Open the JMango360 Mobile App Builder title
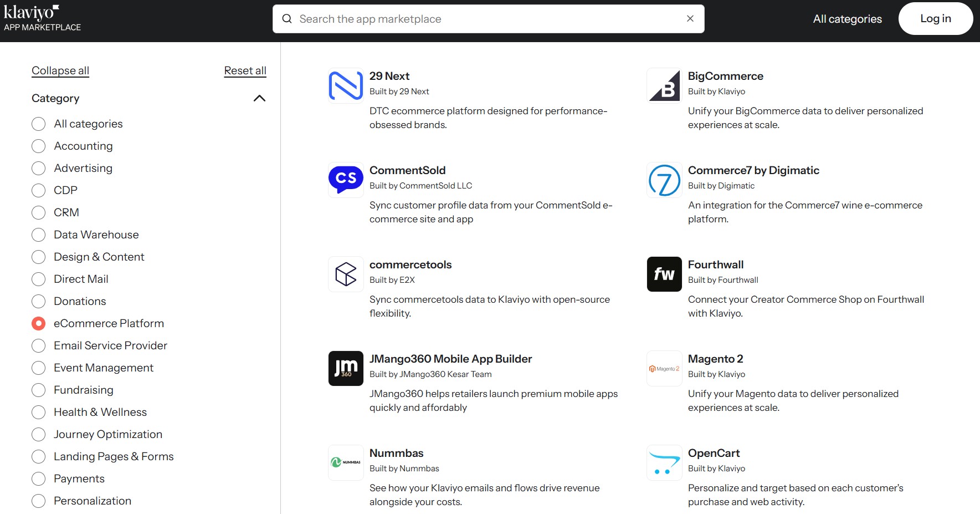 coord(450,359)
